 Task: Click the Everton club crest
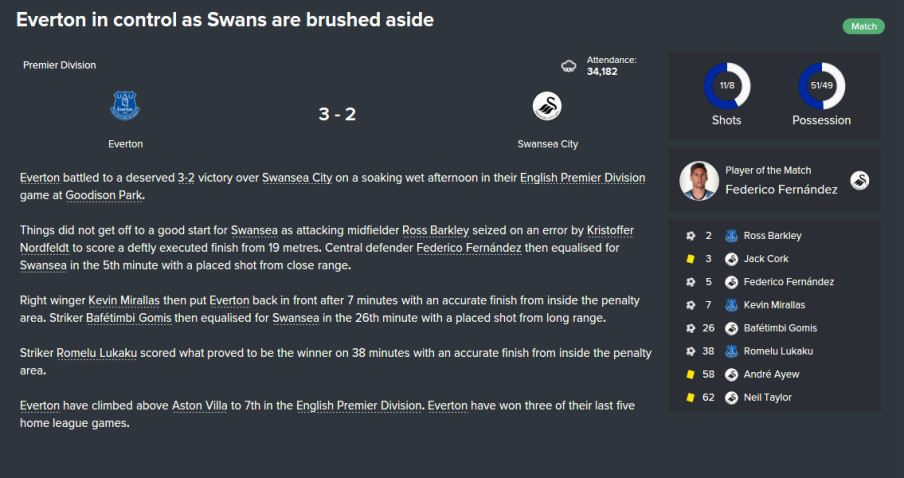125,106
